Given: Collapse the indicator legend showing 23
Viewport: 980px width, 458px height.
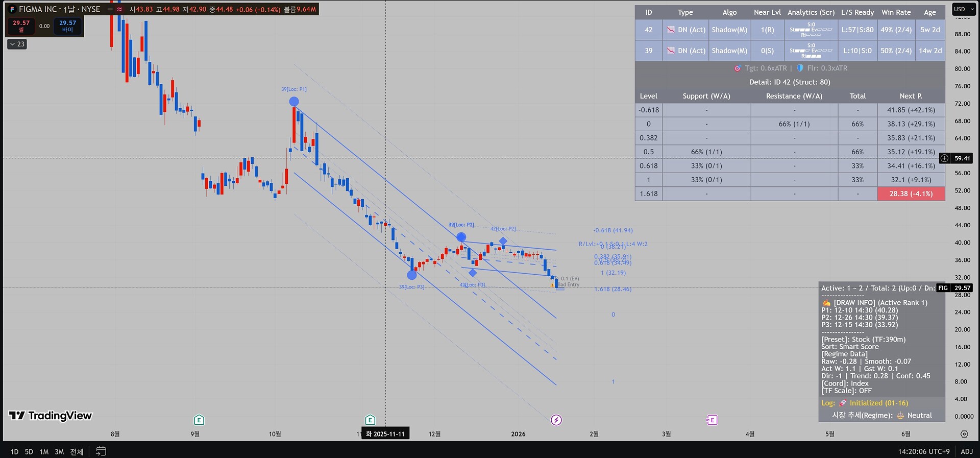Looking at the screenshot, I should tap(17, 44).
